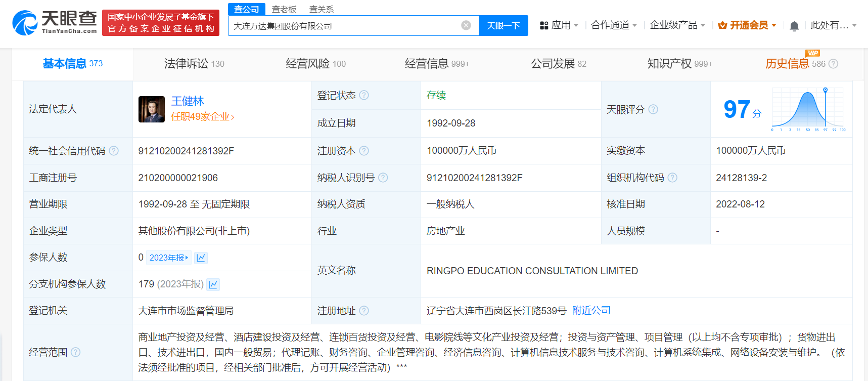Click the 存续 status text

pyautogui.click(x=436, y=95)
